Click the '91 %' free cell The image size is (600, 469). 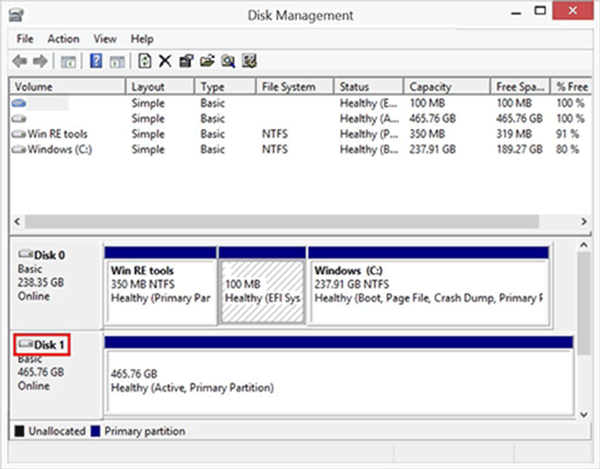[567, 134]
